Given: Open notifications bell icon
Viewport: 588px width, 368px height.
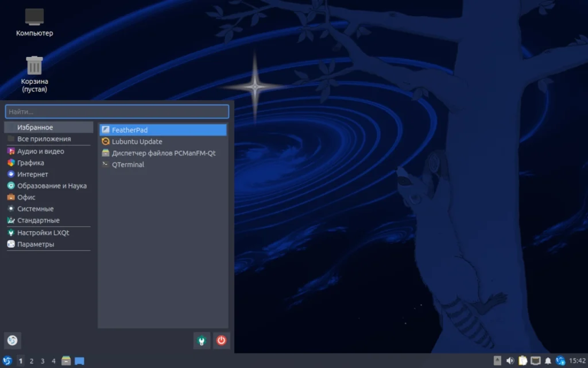Looking at the screenshot, I should click(548, 361).
